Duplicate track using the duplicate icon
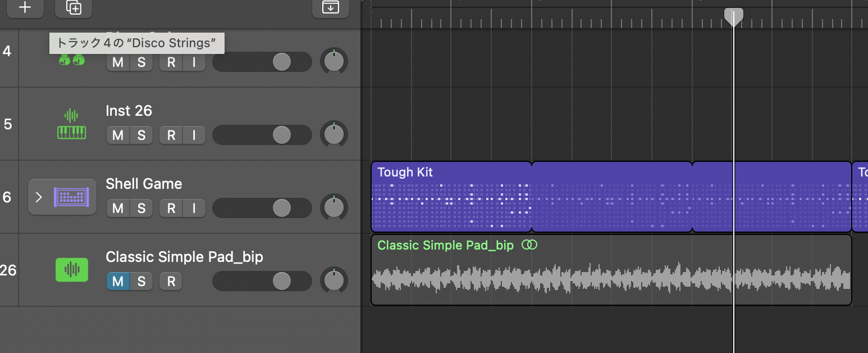 click(x=74, y=8)
